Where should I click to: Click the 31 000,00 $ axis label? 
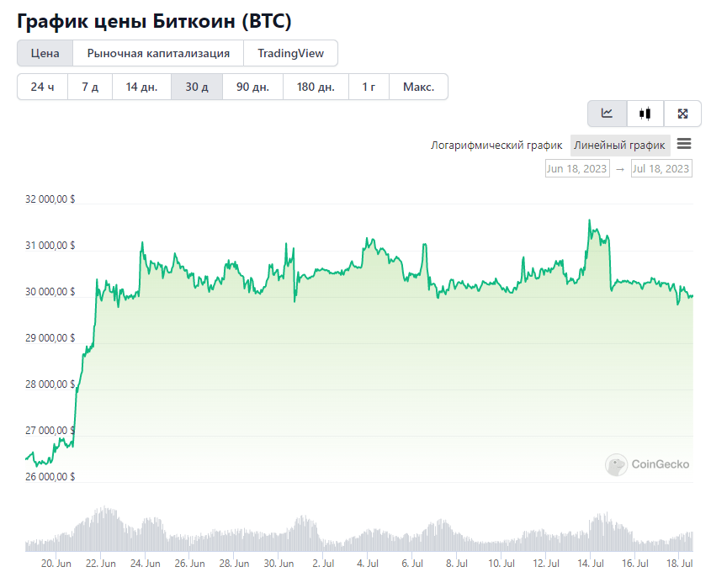50,246
